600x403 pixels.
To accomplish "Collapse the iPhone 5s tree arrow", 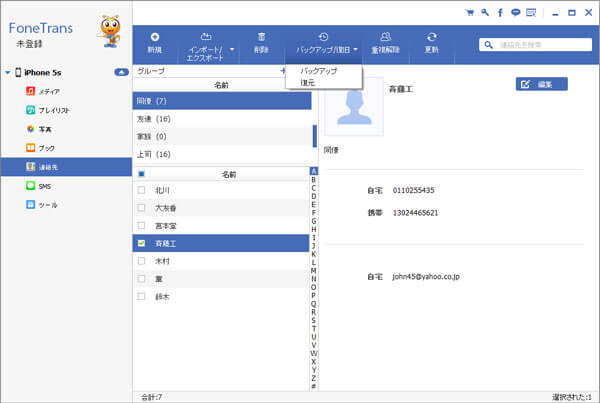I will click(x=7, y=72).
